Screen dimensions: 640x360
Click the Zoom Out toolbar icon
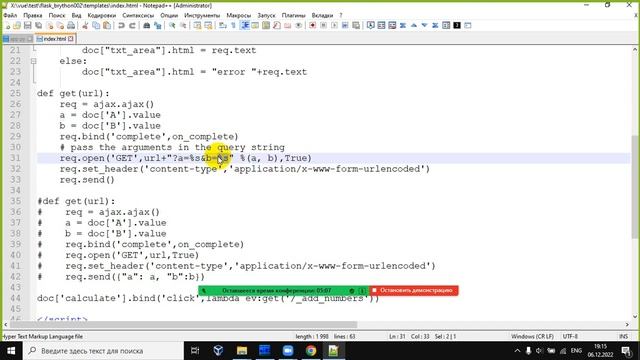click(x=183, y=25)
